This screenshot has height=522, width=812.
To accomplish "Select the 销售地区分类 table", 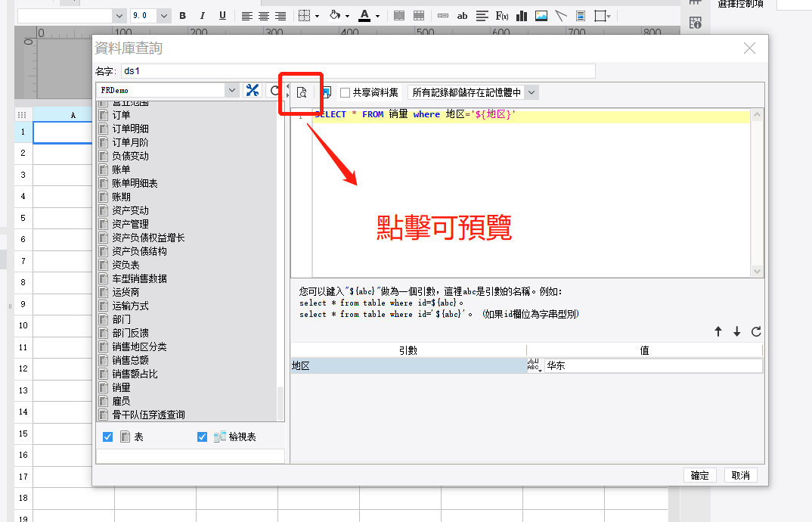I will 139,346.
